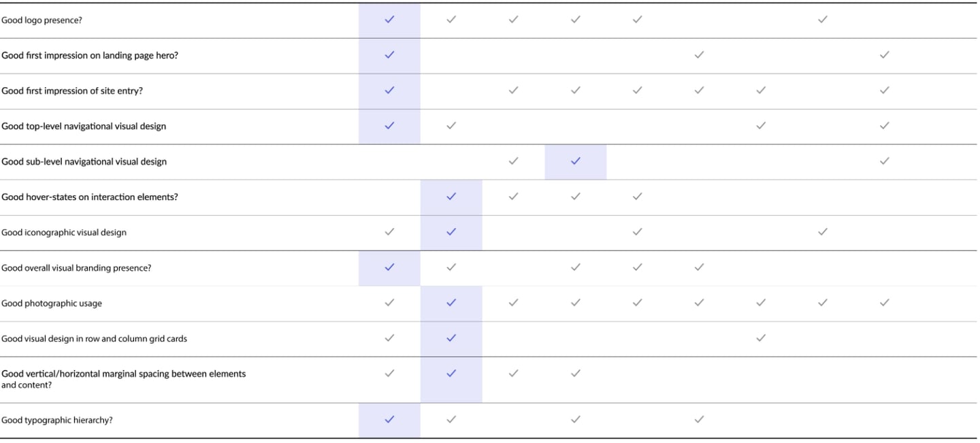Click the "Good logo presence?" row label
Viewport: 980px width, 443px height.
(42, 20)
